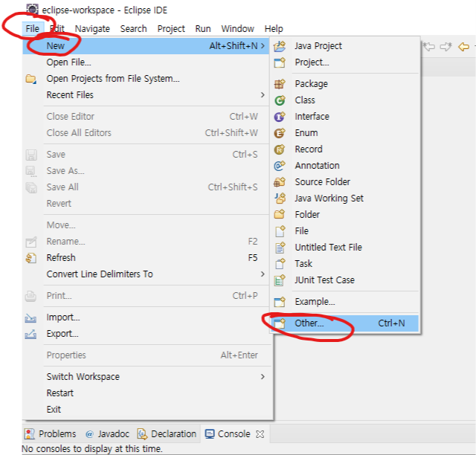
Task: Expand the Recent Files submenu arrow
Action: 263,95
